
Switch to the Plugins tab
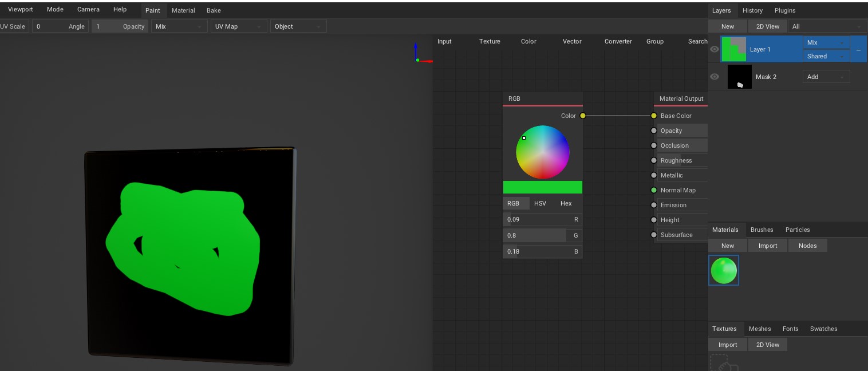[x=785, y=10]
